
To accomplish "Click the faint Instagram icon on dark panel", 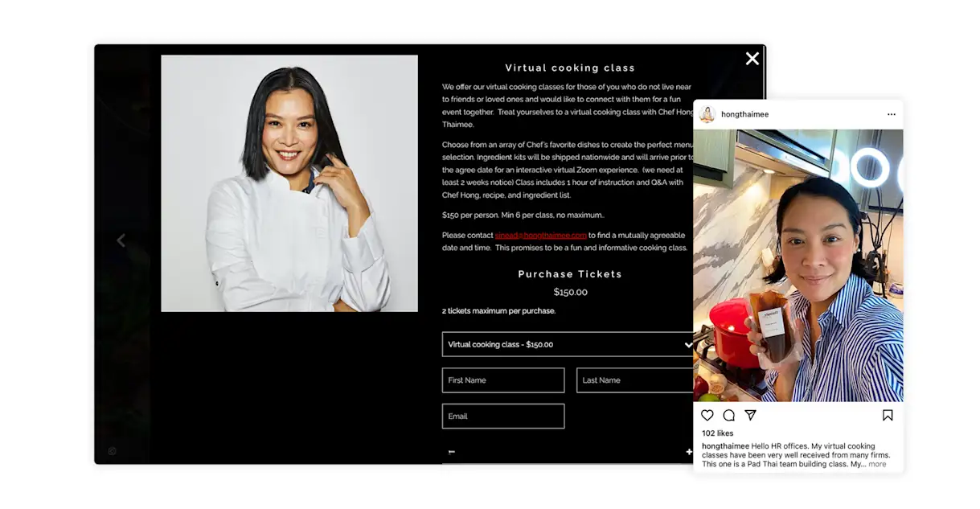I will coord(112,451).
